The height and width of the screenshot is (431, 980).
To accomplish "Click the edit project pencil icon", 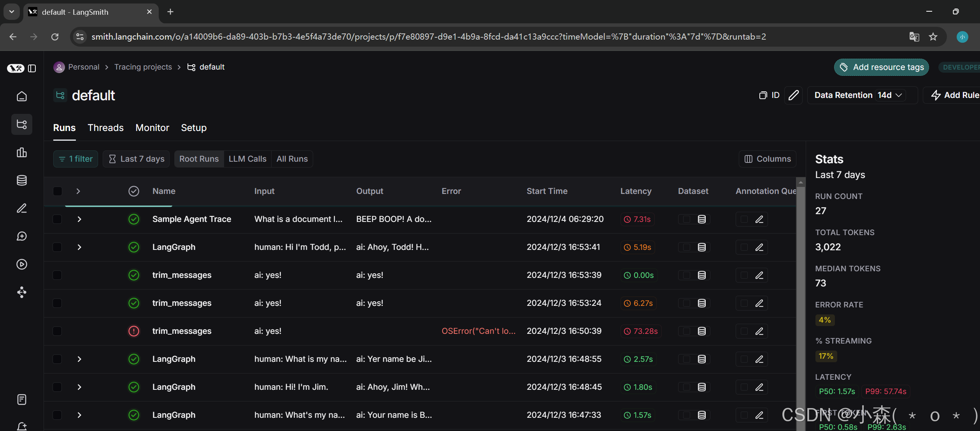I will point(793,95).
